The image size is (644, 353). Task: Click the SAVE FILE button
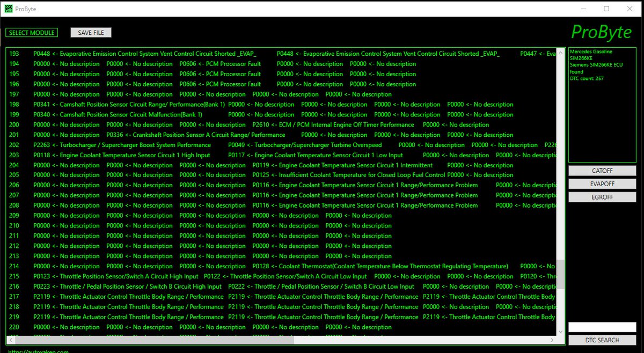click(x=91, y=33)
